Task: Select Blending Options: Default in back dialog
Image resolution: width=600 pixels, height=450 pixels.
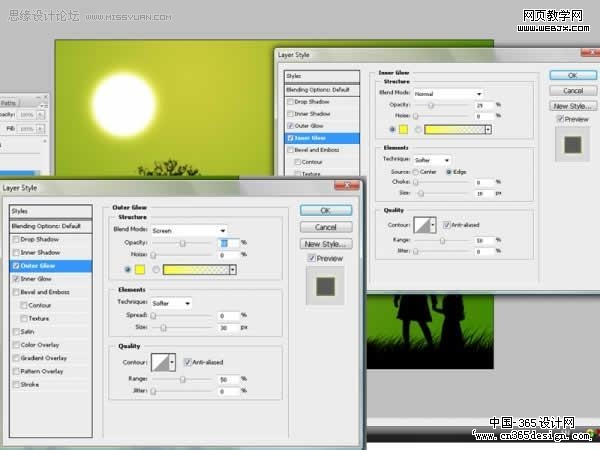Action: (321, 90)
